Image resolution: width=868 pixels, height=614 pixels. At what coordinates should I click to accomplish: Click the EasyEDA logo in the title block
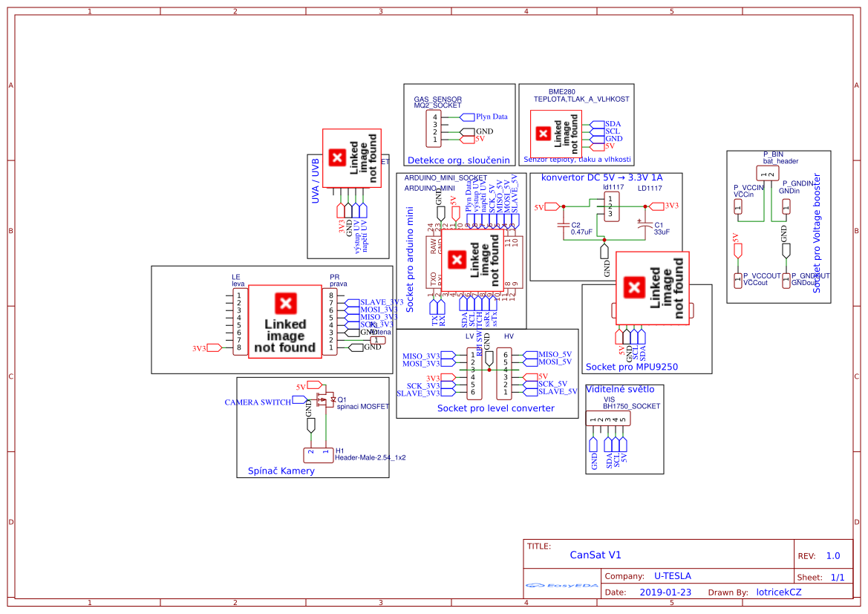click(x=562, y=587)
